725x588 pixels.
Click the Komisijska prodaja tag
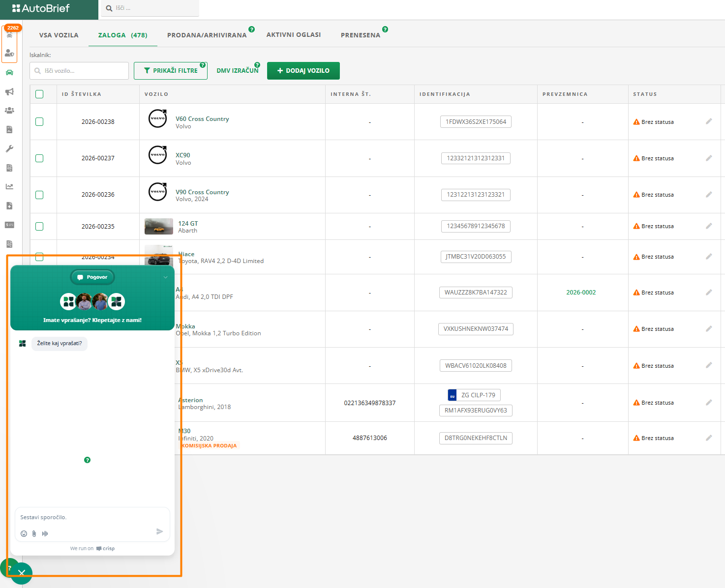[209, 446]
